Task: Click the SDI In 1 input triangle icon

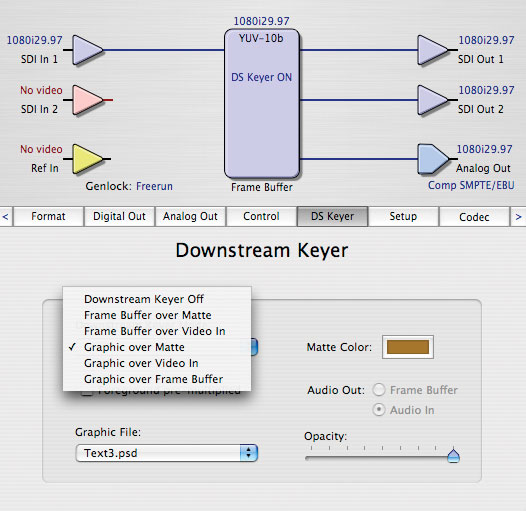Action: tap(88, 50)
